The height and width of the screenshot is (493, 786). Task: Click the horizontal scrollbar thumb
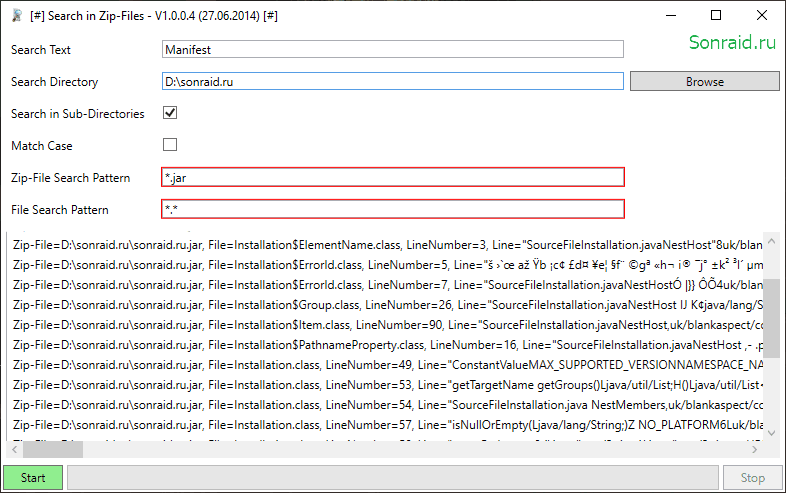53,449
